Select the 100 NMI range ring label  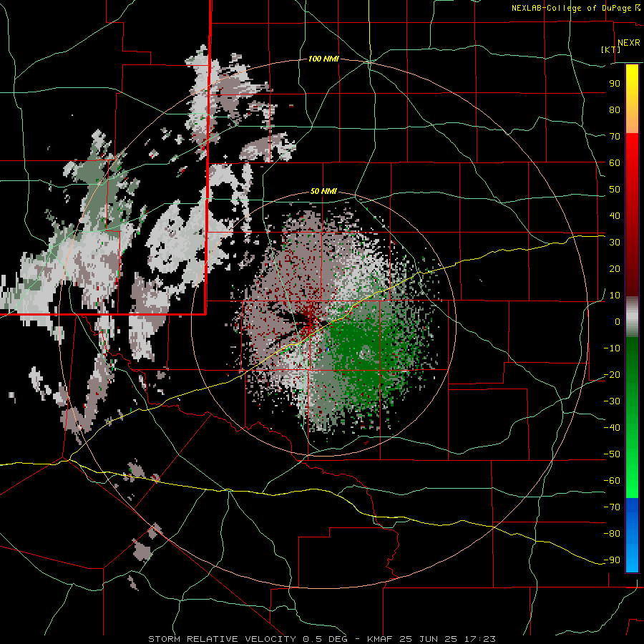pyautogui.click(x=323, y=59)
